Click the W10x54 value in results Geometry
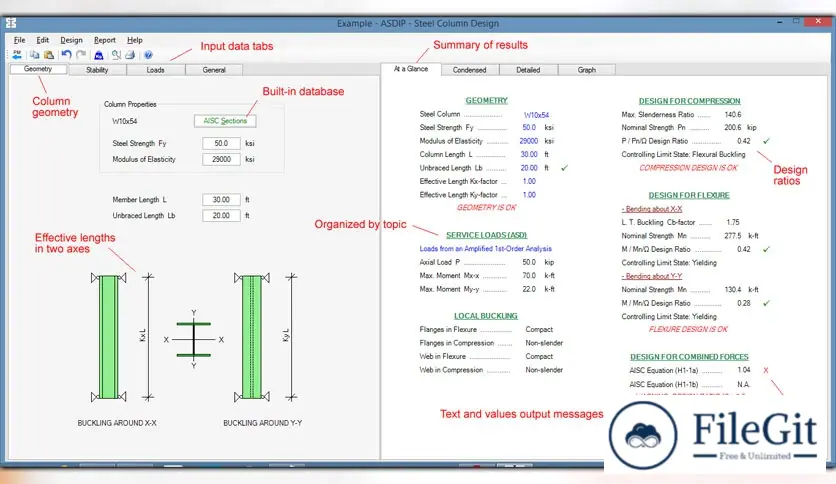 (x=536, y=115)
